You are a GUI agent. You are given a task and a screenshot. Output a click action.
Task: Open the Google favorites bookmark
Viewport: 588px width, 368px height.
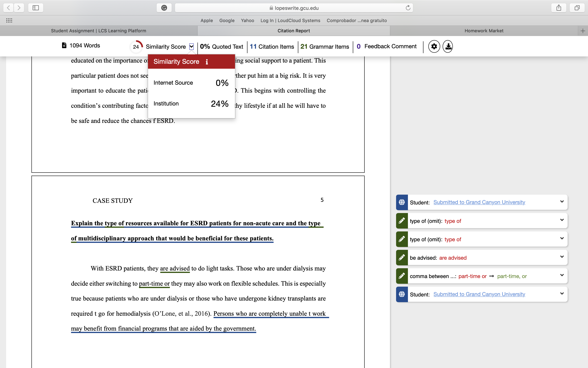227,20
